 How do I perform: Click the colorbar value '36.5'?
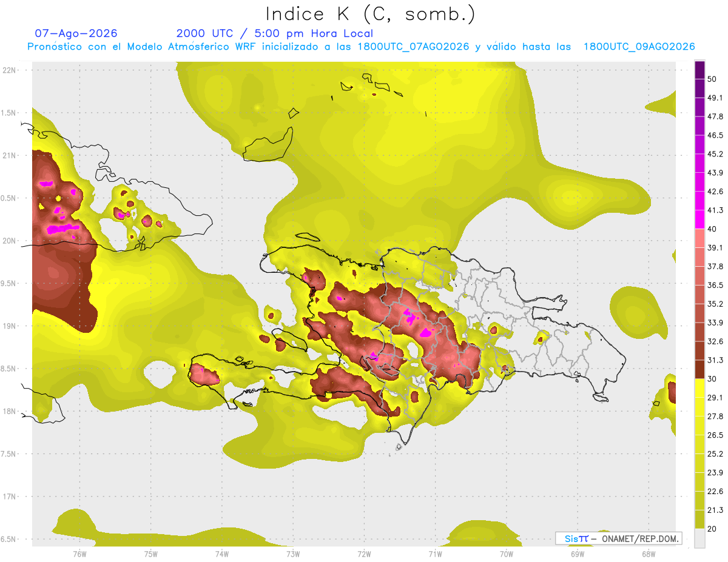[715, 285]
